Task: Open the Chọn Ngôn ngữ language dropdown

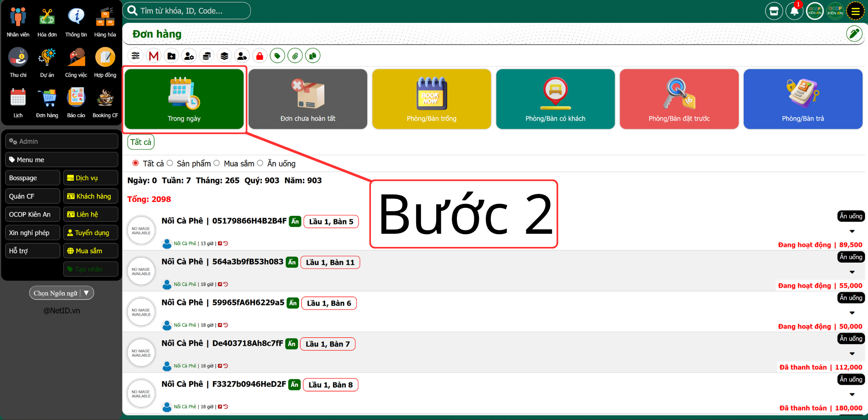Action: pyautogui.click(x=61, y=293)
